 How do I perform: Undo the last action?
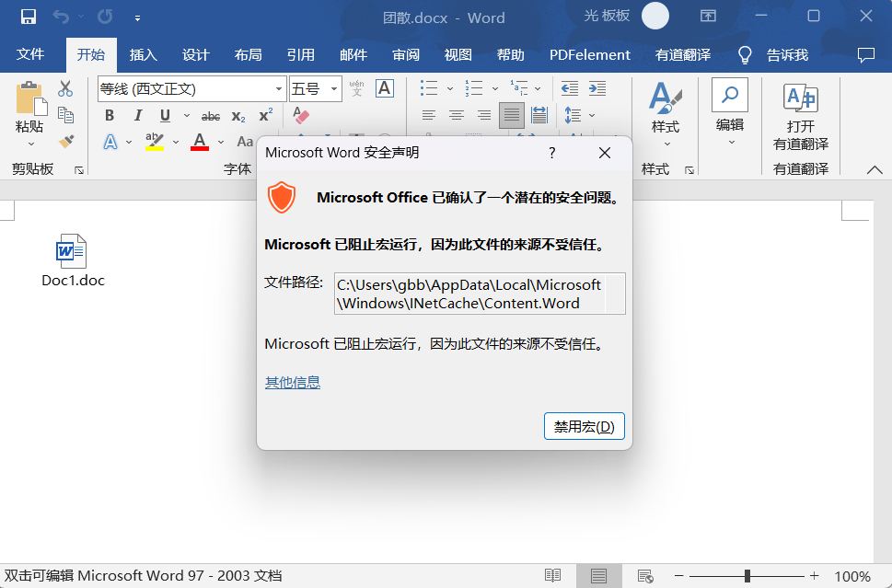point(61,17)
